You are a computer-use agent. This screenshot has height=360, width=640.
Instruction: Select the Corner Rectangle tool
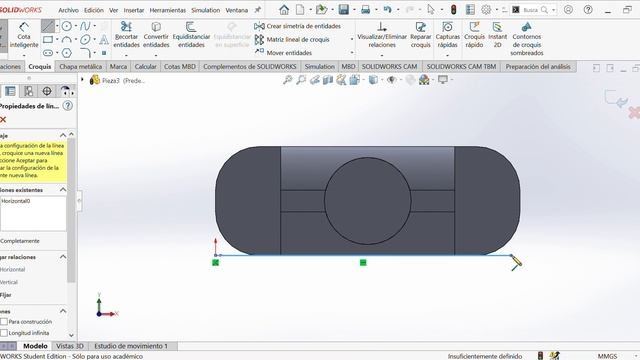[48, 40]
